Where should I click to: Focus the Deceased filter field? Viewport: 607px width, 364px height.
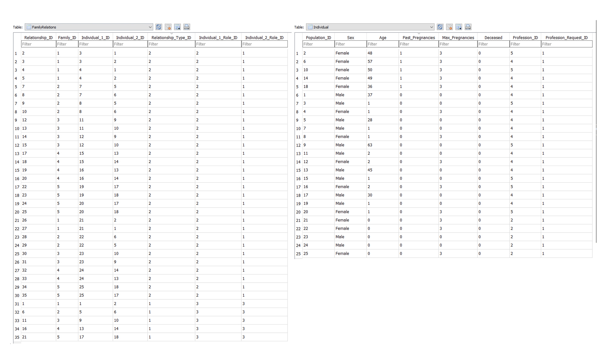tap(493, 44)
